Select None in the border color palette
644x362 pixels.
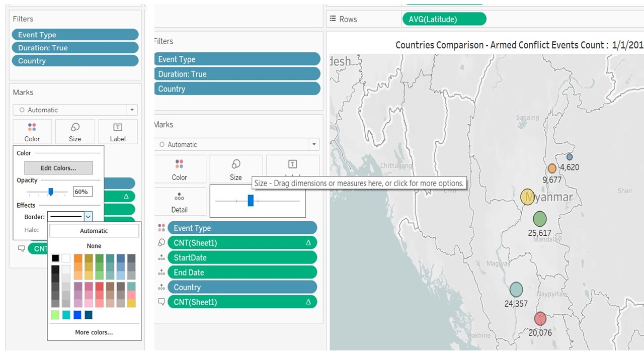click(x=94, y=246)
